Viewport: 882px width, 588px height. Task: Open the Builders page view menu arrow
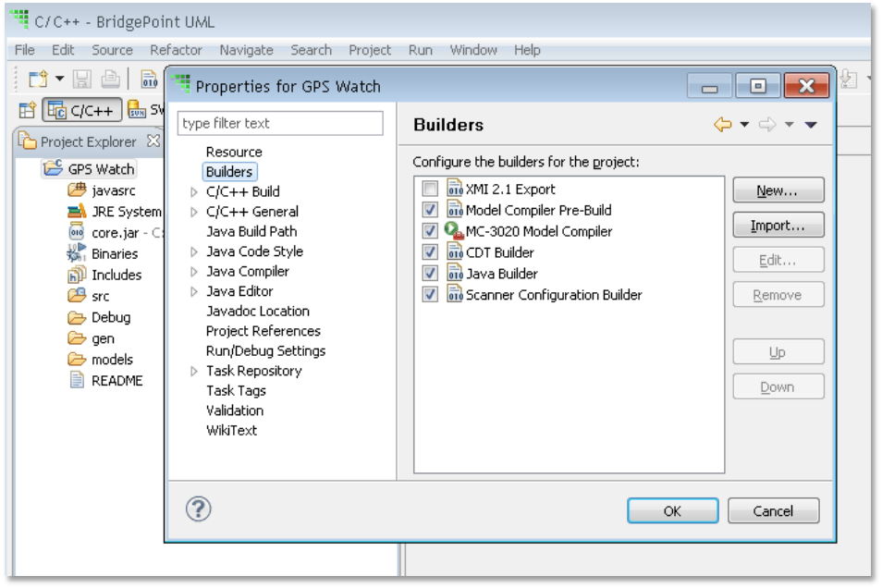click(811, 125)
